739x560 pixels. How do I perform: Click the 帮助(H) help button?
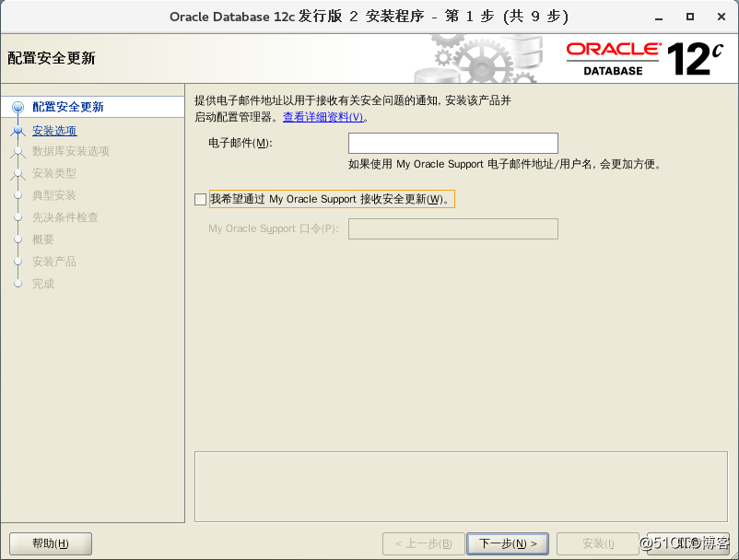tap(51, 544)
